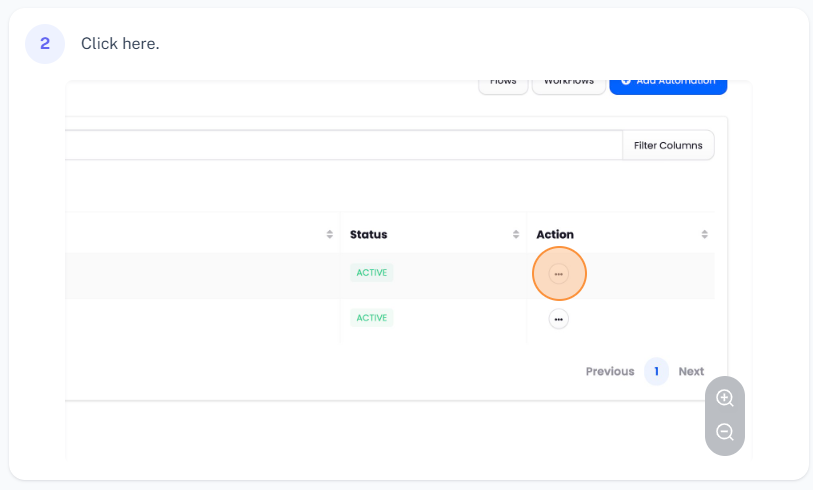This screenshot has height=490, width=813.
Task: Click sort arrows left of Status header
Action: pyautogui.click(x=330, y=235)
